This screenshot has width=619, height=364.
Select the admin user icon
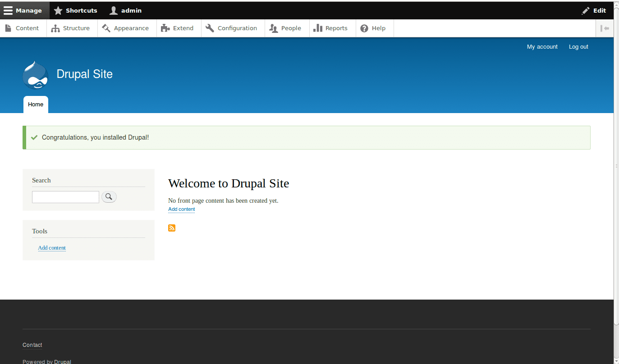coord(113,10)
